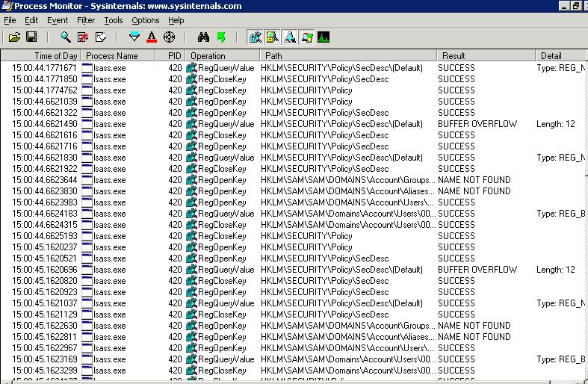Click PID 420 in the 15:00:44.6625193 row
This screenshot has width=588, height=384.
coord(175,236)
